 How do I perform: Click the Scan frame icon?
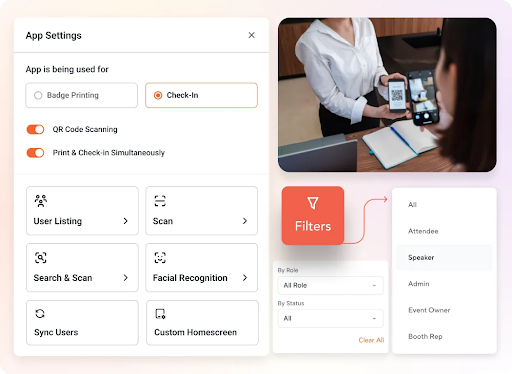(x=160, y=201)
